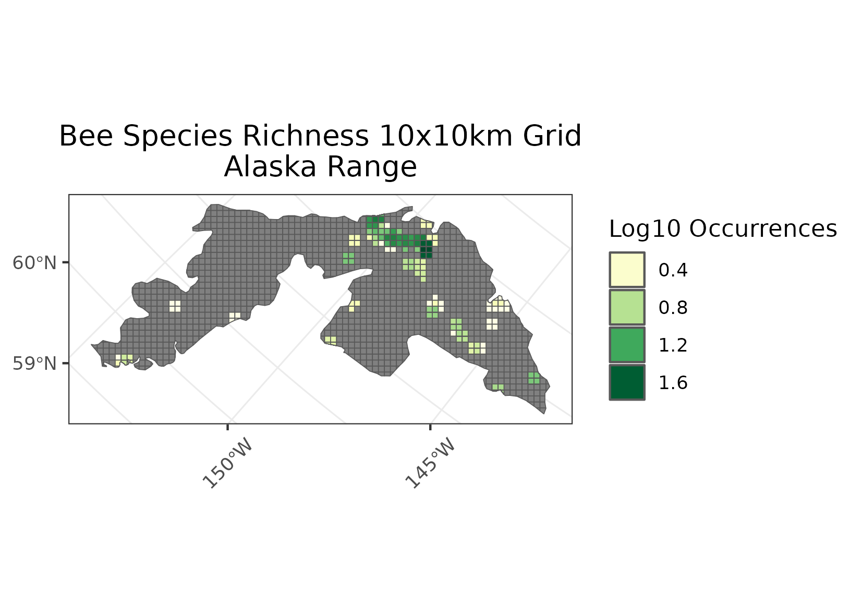Click the pale cells at the far western tip

tap(124, 358)
